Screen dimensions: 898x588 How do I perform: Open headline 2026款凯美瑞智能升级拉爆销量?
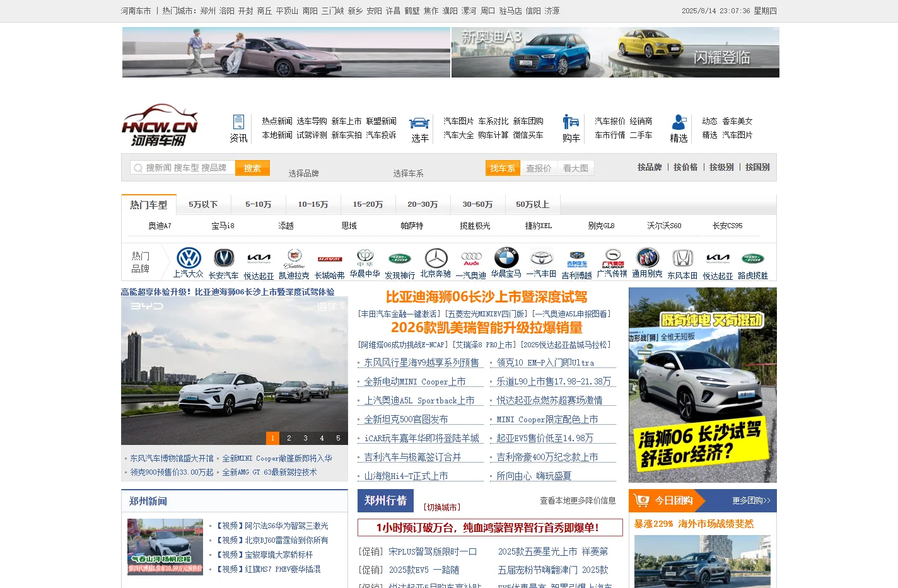tap(487, 328)
